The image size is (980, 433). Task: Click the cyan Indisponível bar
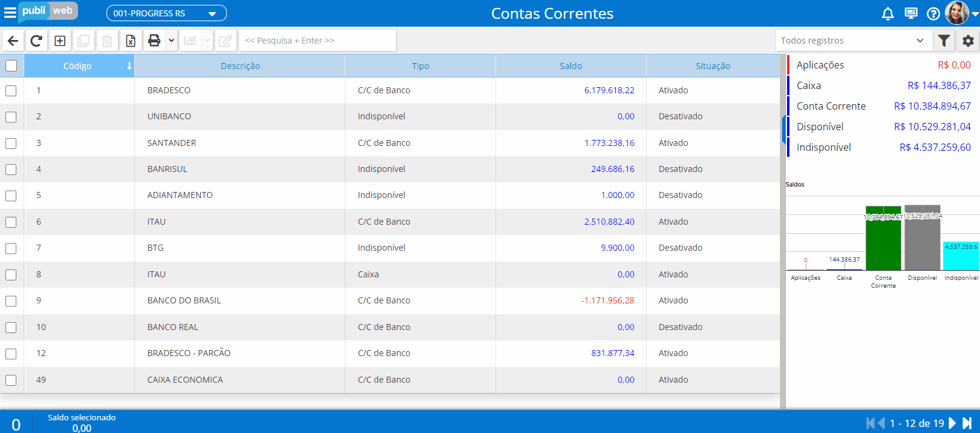click(x=961, y=256)
